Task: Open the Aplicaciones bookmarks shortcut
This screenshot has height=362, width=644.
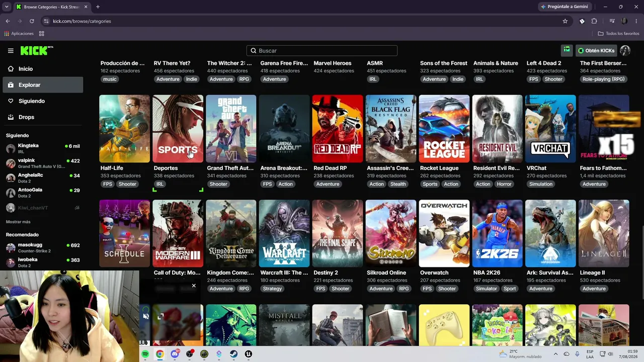Action: coord(19,34)
